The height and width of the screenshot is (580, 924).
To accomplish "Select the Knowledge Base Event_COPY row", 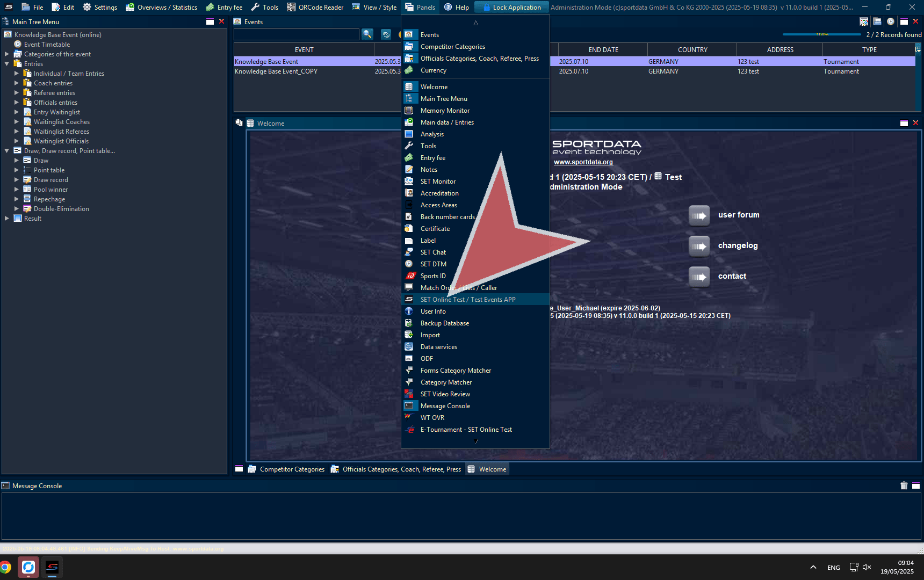I will [x=276, y=71].
